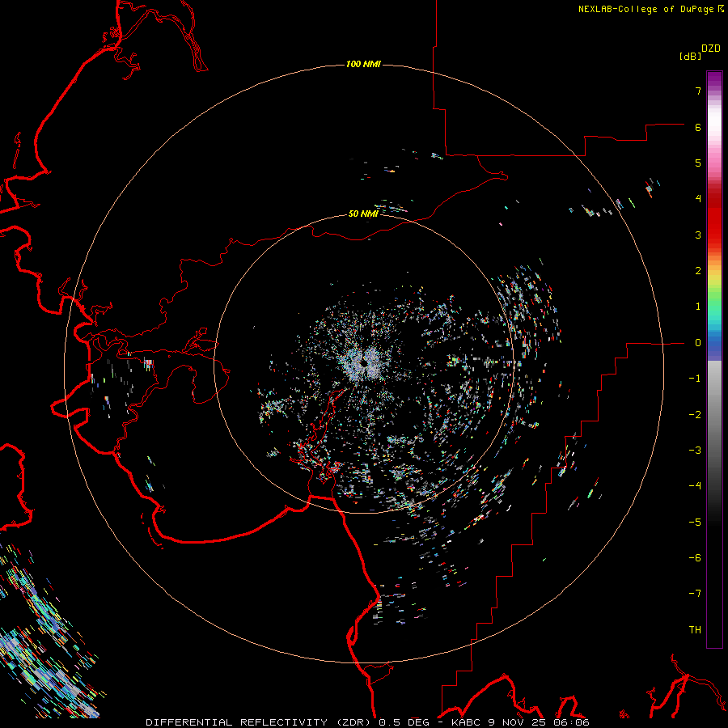Click the 6 value on the color scale
Image resolution: width=728 pixels, height=728 pixels.
pyautogui.click(x=698, y=127)
